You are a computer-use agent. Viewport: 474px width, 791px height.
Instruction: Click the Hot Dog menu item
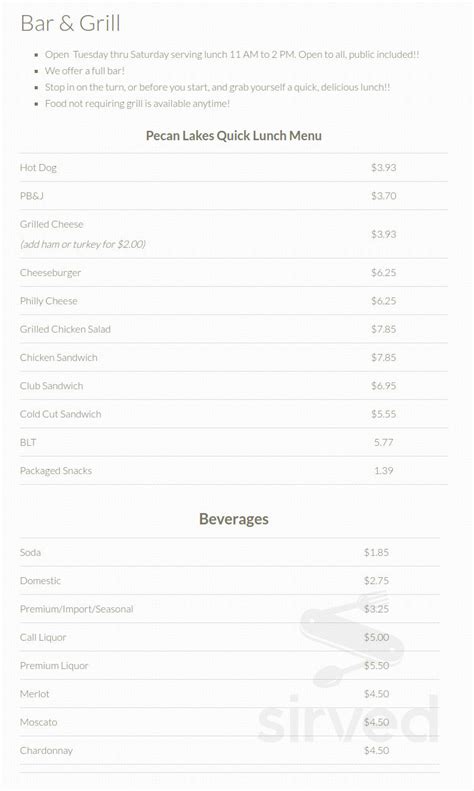click(x=38, y=167)
